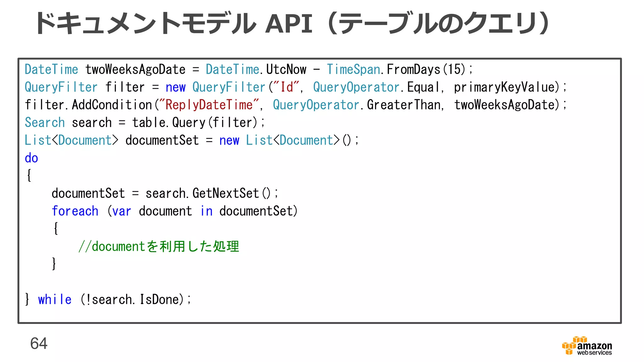This screenshot has height=362, width=644.
Task: Click 'List<Document>' at line start
Action: [72, 140]
